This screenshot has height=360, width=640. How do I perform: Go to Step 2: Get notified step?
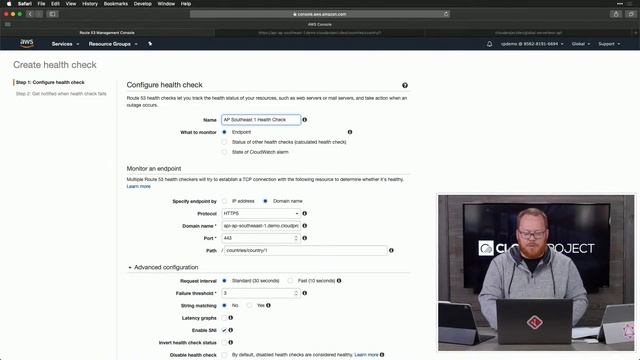pos(61,93)
